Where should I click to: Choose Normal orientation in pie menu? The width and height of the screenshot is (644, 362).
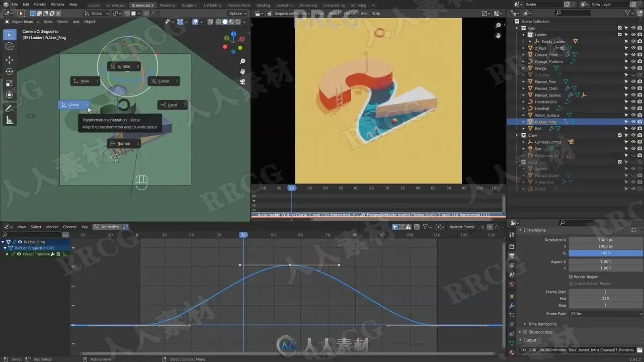[123, 143]
